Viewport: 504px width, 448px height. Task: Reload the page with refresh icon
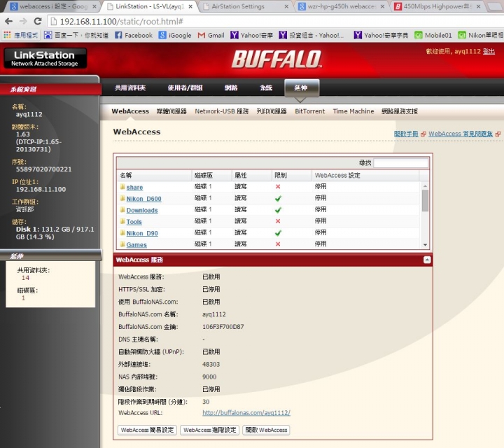pos(38,21)
